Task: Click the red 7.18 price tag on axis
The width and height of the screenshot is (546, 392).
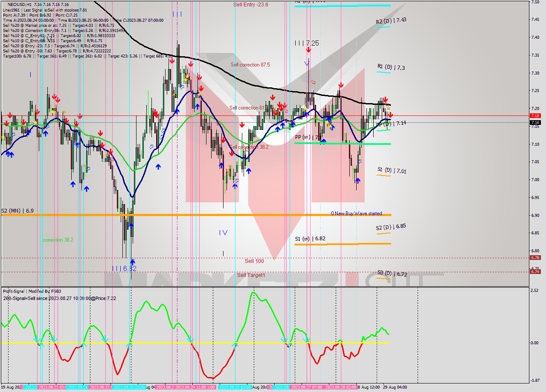Action: point(535,115)
